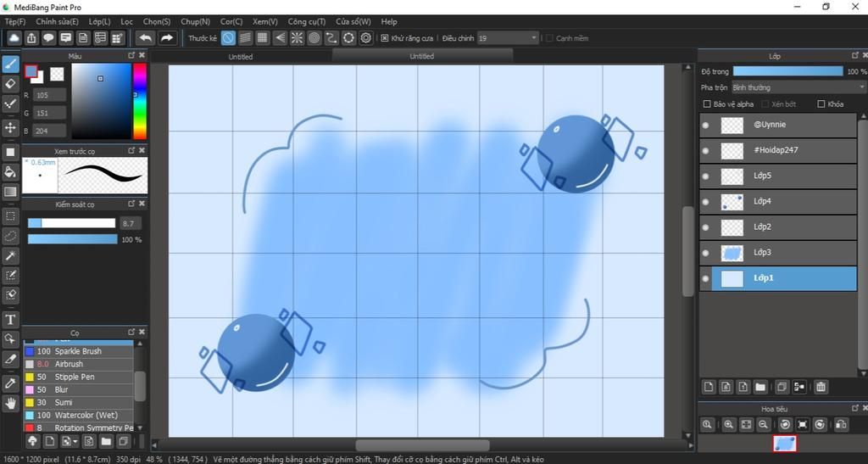Turn off snap ruler (blue circle icon)
The image size is (868, 464).
pyautogui.click(x=228, y=37)
